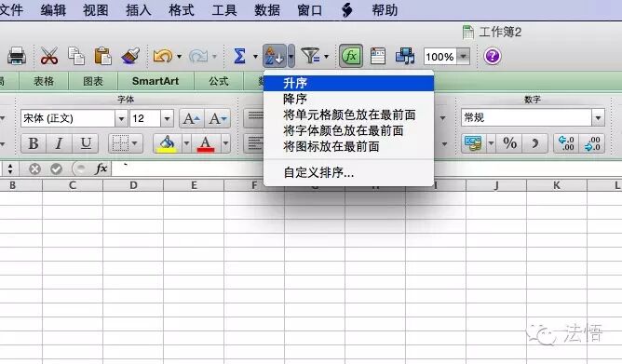Open the font size dropdown arrow
This screenshot has height=364, width=622.
tap(167, 118)
